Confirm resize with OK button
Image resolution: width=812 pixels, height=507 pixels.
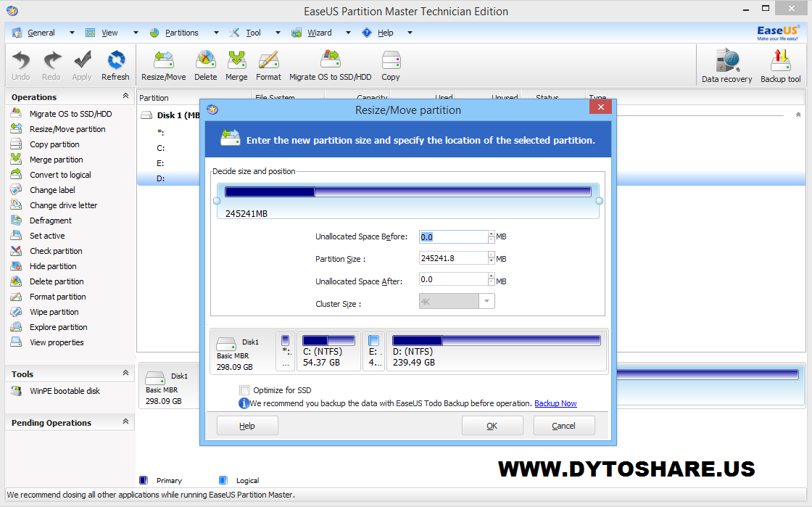tap(492, 426)
